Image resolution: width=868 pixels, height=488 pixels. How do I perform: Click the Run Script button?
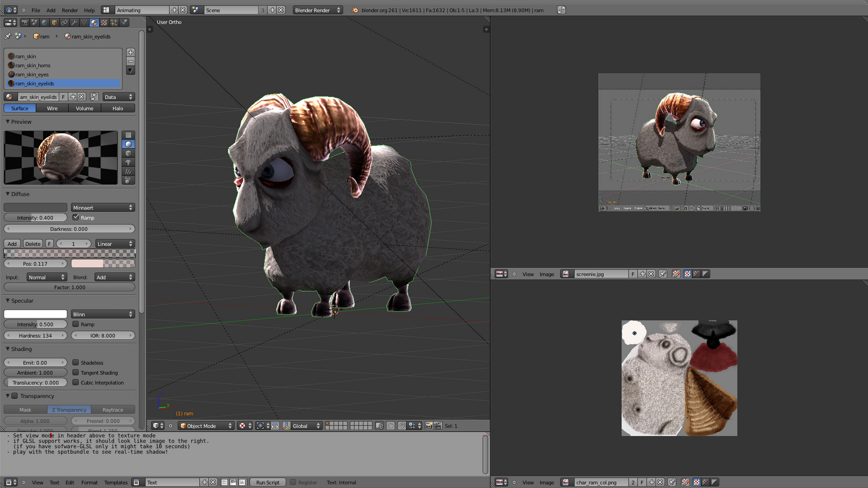(x=267, y=482)
